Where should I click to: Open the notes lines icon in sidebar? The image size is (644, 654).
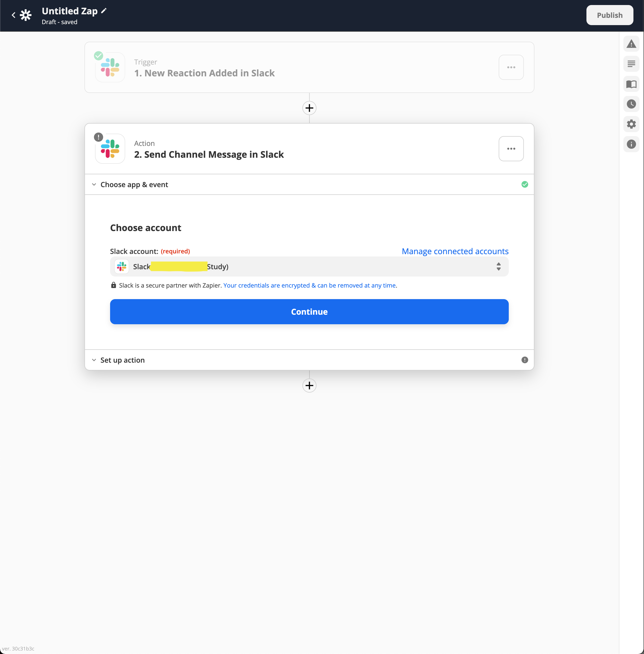point(631,64)
